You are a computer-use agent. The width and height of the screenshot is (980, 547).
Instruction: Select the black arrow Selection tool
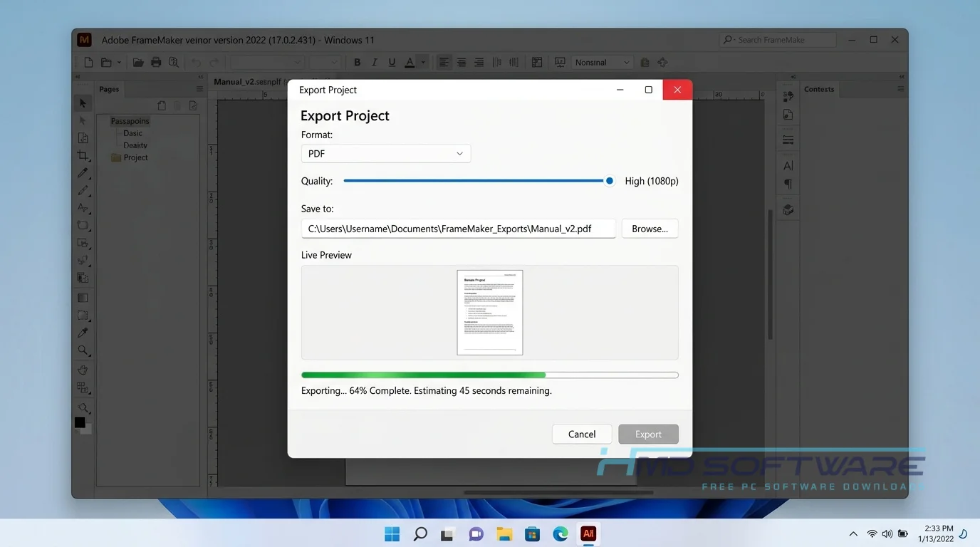click(x=83, y=103)
